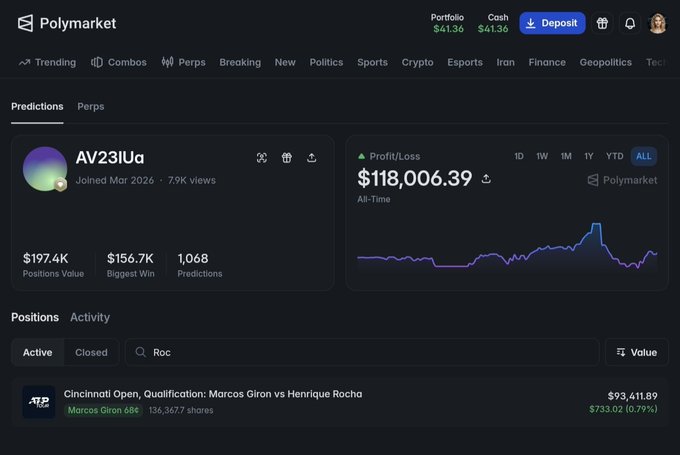
Task: Click the 7.9K views text
Action: click(192, 180)
